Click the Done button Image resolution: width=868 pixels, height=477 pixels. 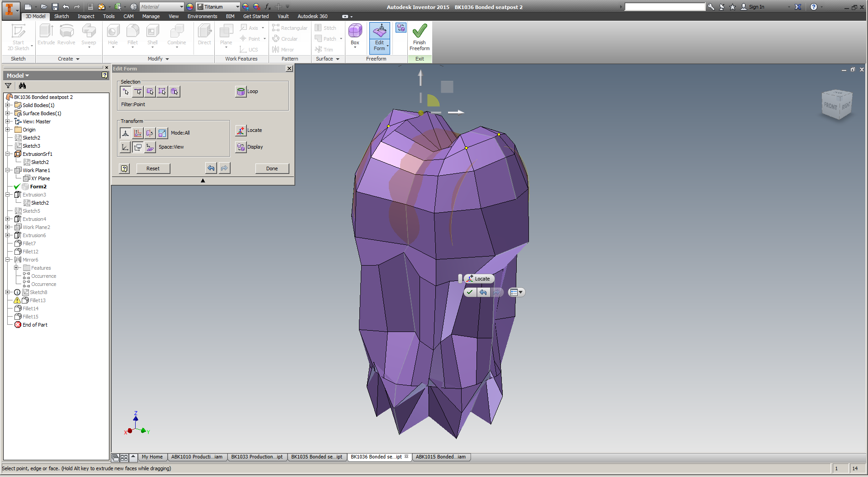click(x=272, y=169)
